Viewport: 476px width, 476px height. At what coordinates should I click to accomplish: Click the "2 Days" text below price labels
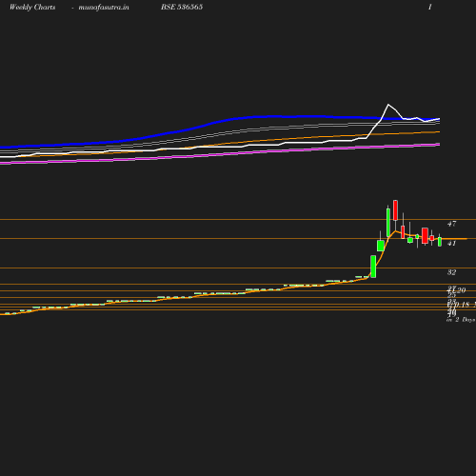tap(465, 320)
